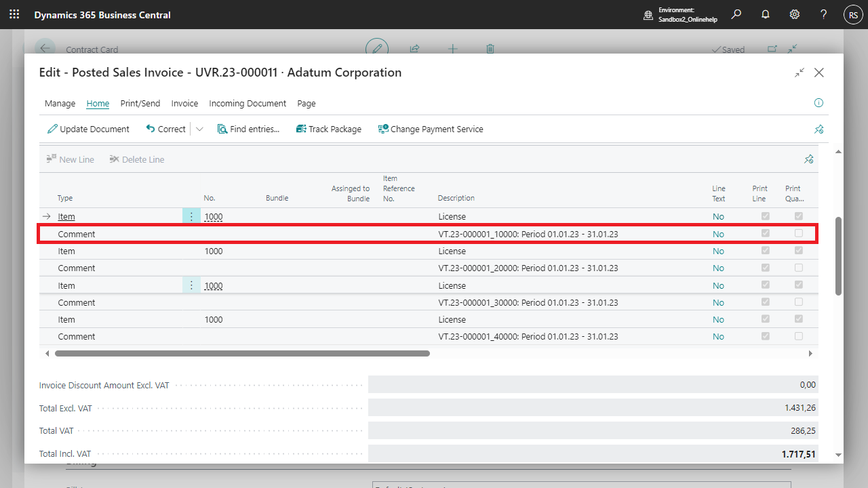Viewport: 868px width, 488px height.
Task: Click Find entries button
Action: coord(248,129)
